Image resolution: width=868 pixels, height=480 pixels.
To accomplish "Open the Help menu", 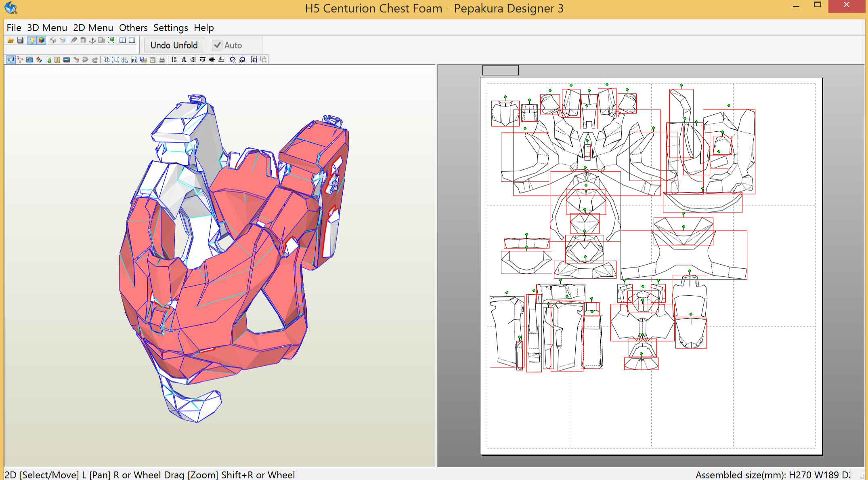I will click(x=204, y=28).
